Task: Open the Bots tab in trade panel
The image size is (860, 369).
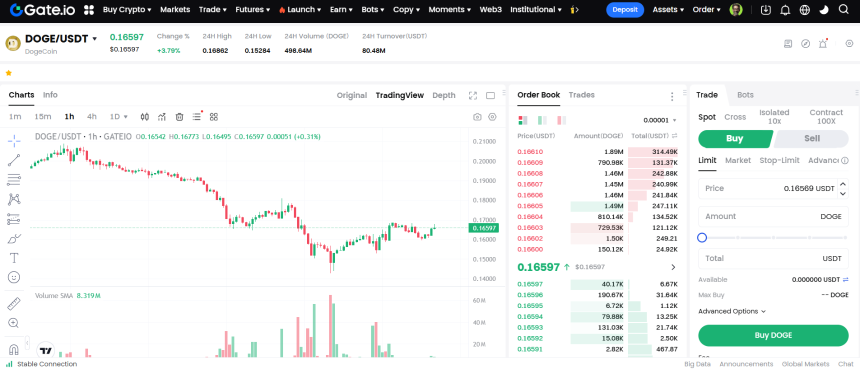Action: tap(745, 95)
